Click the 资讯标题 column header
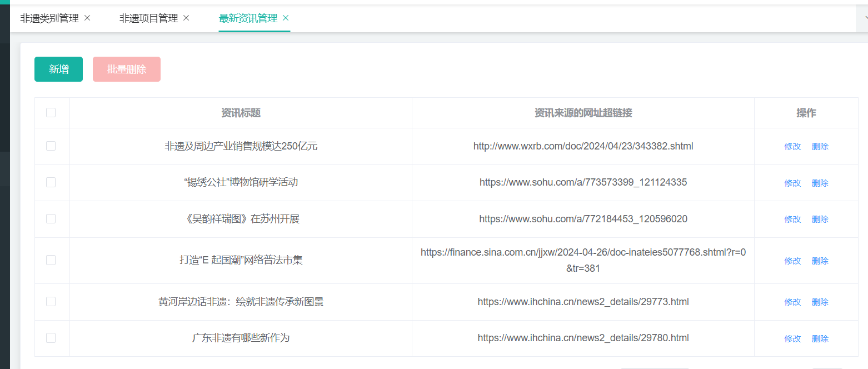Image resolution: width=868 pixels, height=369 pixels. click(241, 113)
